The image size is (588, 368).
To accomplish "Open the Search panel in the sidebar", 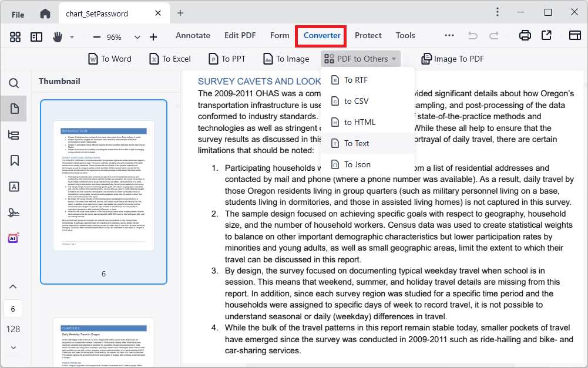I will coord(14,83).
